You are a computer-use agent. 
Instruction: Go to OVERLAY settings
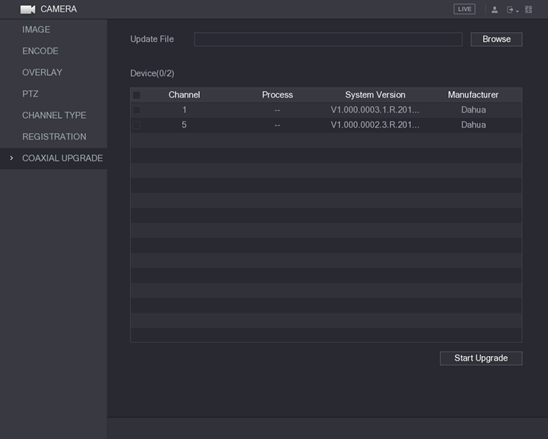42,72
